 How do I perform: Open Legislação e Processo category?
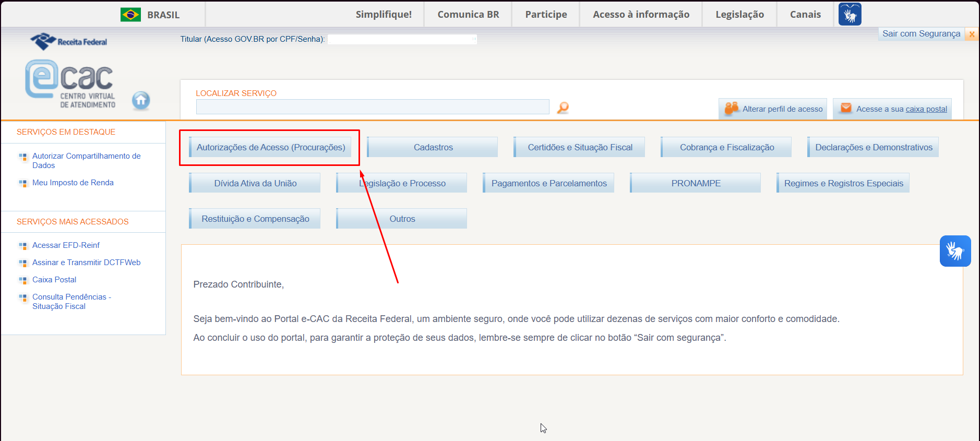(402, 183)
